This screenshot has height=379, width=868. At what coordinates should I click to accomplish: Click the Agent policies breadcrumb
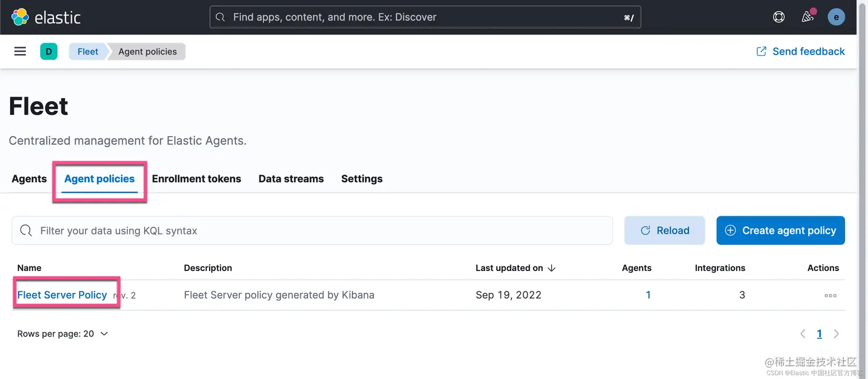pyautogui.click(x=148, y=52)
